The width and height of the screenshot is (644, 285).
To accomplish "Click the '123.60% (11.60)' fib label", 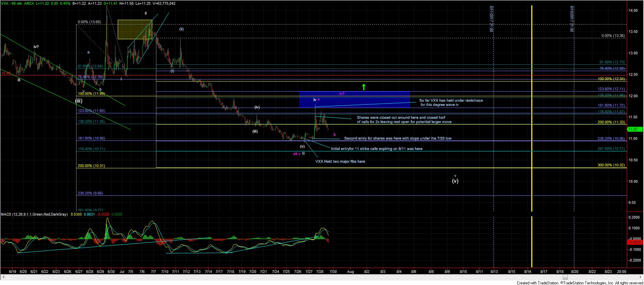I will pos(91,111).
